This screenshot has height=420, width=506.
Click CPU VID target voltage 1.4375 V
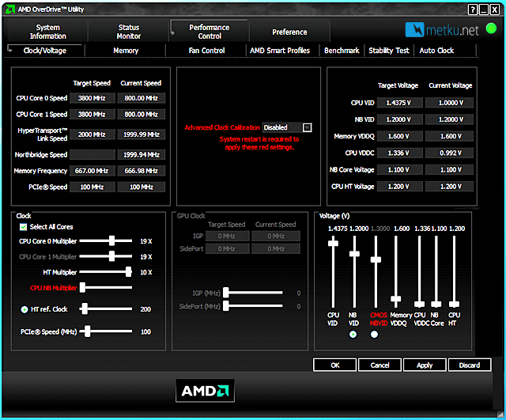pos(399,103)
